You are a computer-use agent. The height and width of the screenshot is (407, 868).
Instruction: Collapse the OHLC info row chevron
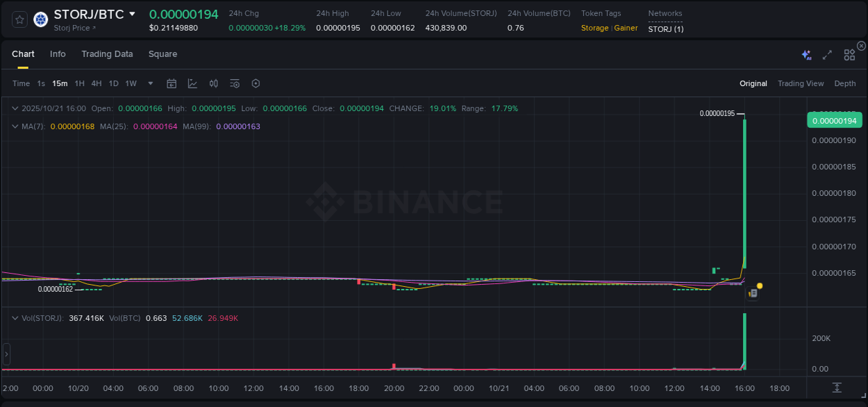pyautogui.click(x=15, y=108)
